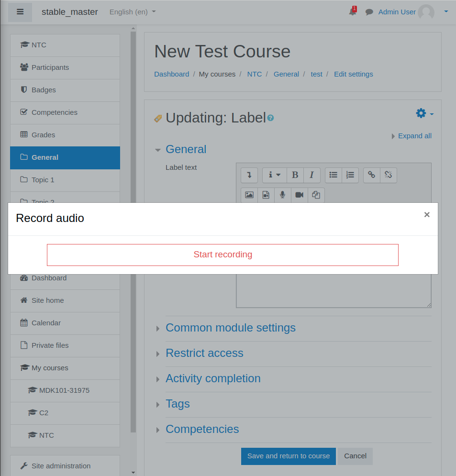Open Private files in the sidebar
Image resolution: width=456 pixels, height=476 pixels.
(65, 345)
